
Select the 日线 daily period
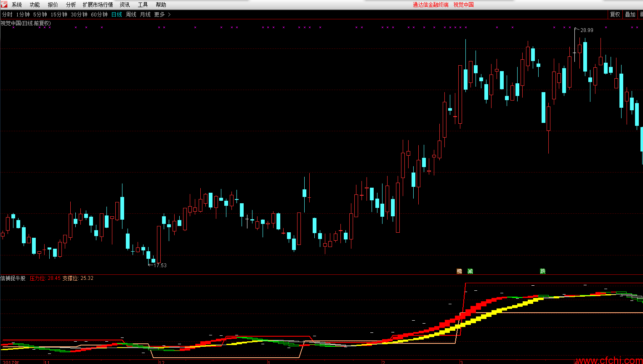coord(117,14)
